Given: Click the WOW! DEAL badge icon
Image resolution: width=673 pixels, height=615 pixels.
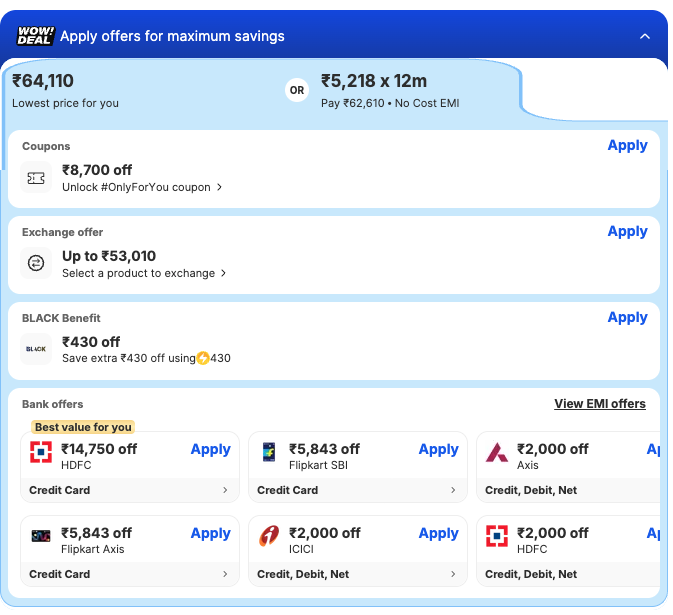Looking at the screenshot, I should [x=36, y=36].
